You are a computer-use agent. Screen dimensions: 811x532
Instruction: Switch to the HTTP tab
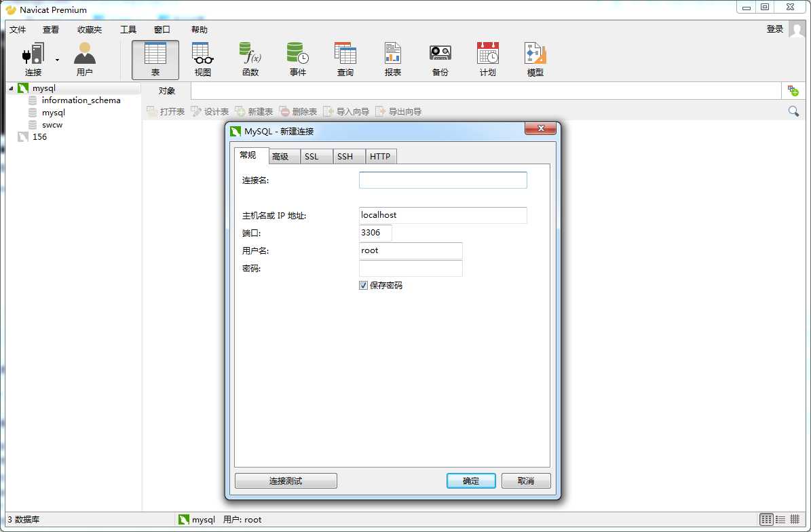(x=381, y=157)
